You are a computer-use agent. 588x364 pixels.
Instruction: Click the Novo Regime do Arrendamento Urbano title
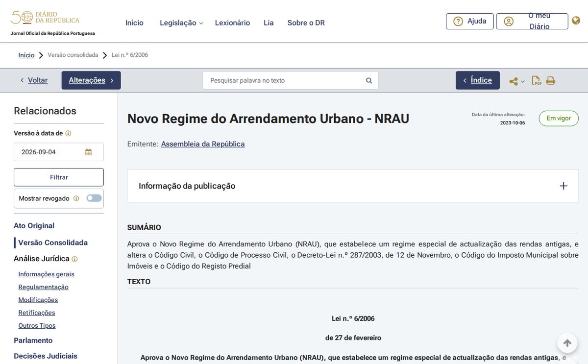(268, 119)
